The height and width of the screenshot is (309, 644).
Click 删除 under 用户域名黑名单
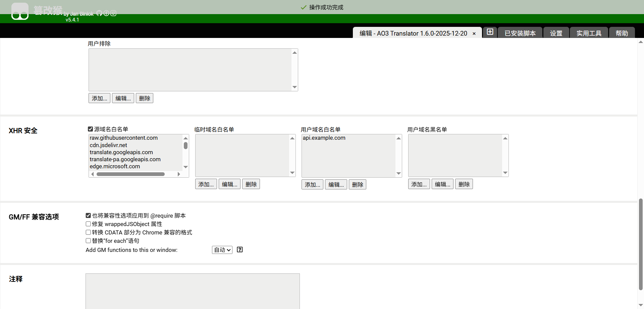(464, 184)
